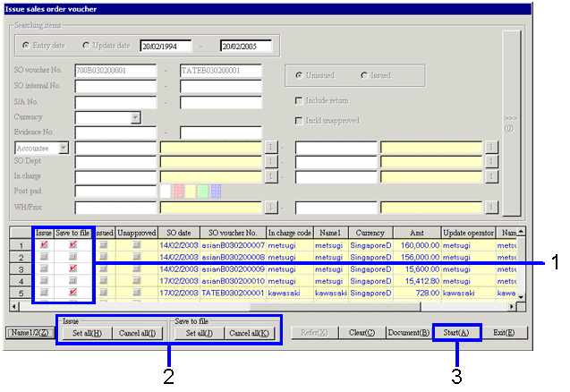Click Cancel all(K) in Save to file
The height and width of the screenshot is (392, 570).
pyautogui.click(x=250, y=333)
